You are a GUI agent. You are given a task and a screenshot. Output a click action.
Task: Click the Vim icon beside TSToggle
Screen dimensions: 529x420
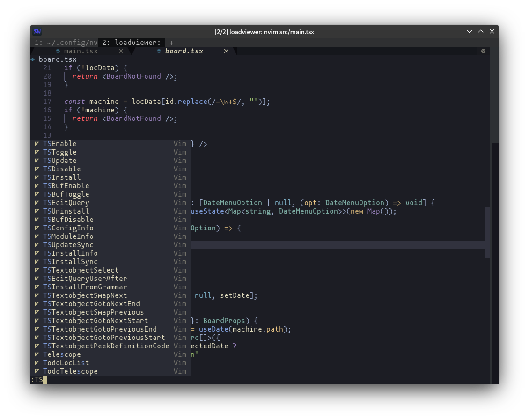tap(37, 152)
